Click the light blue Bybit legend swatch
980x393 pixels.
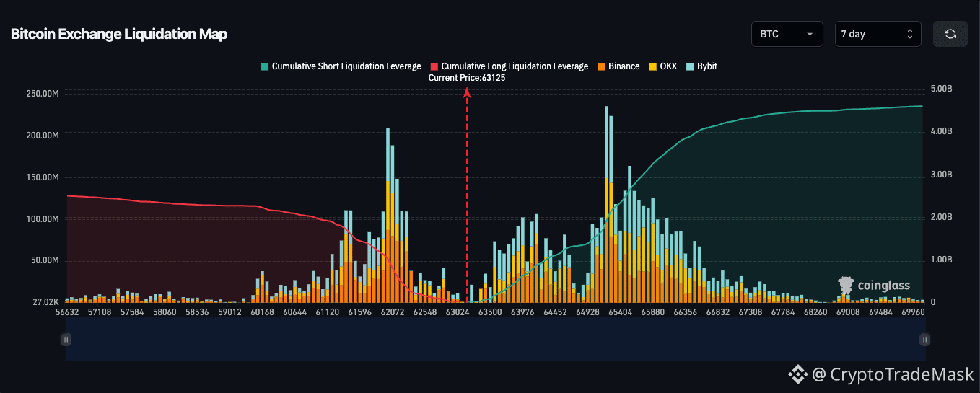pos(690,66)
